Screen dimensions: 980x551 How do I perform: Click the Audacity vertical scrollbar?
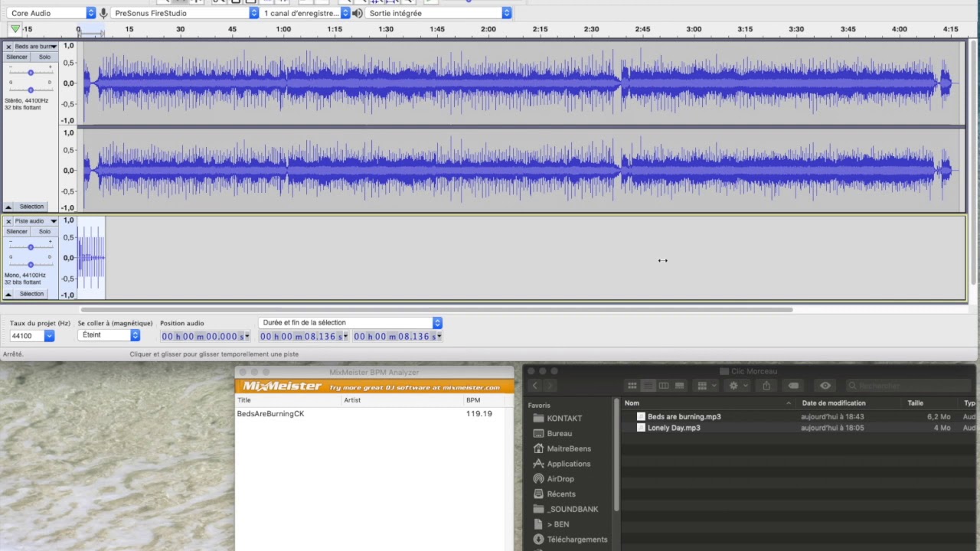(x=974, y=161)
